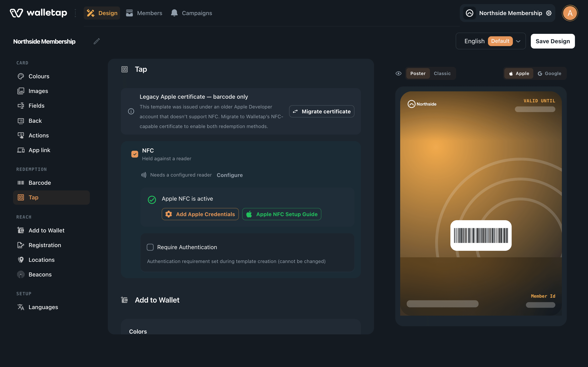Screen dimensions: 588x367
Task: Switch to the Classic preview tab
Action: (x=442, y=73)
